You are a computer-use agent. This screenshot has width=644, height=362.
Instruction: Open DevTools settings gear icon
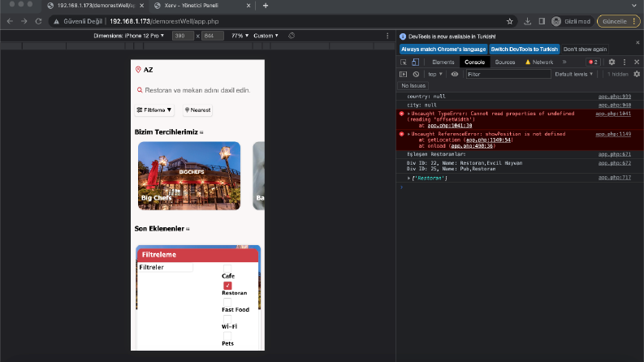point(612,62)
